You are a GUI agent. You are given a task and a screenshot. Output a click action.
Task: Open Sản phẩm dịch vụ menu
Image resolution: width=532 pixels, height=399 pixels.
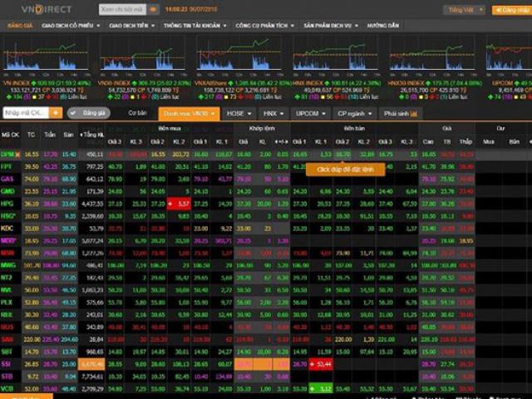pos(331,26)
